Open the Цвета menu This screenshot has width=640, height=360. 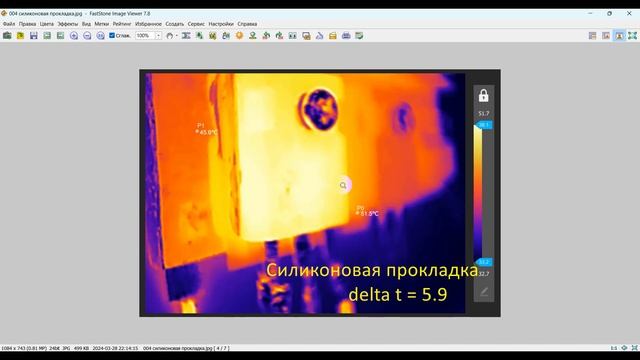[47, 24]
